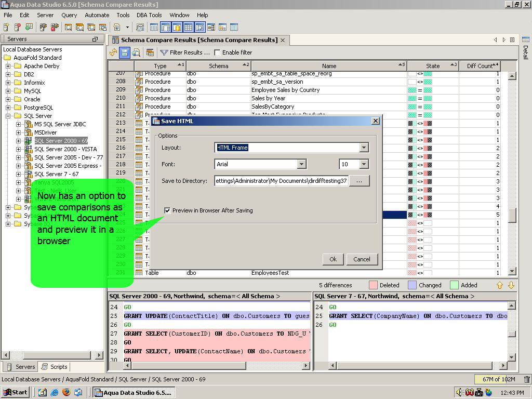This screenshot has width=532, height=399.
Task: Open the font size dropdown
Action: click(x=364, y=164)
